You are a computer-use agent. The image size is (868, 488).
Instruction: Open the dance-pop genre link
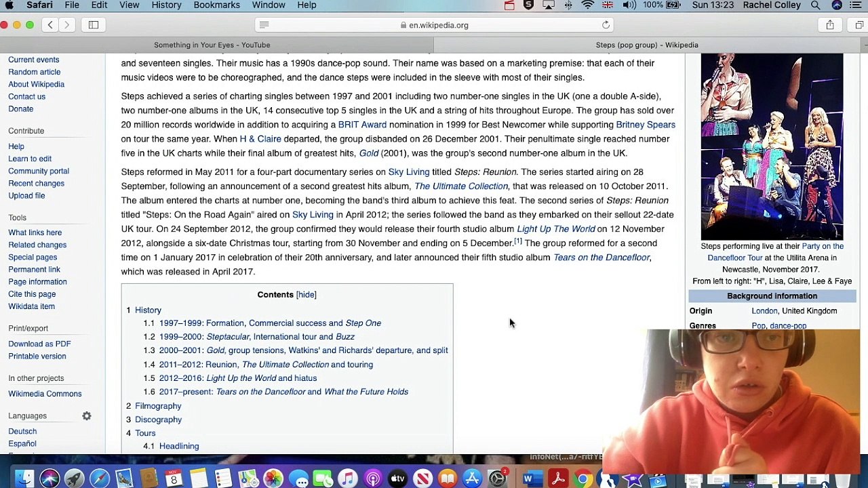(x=788, y=326)
